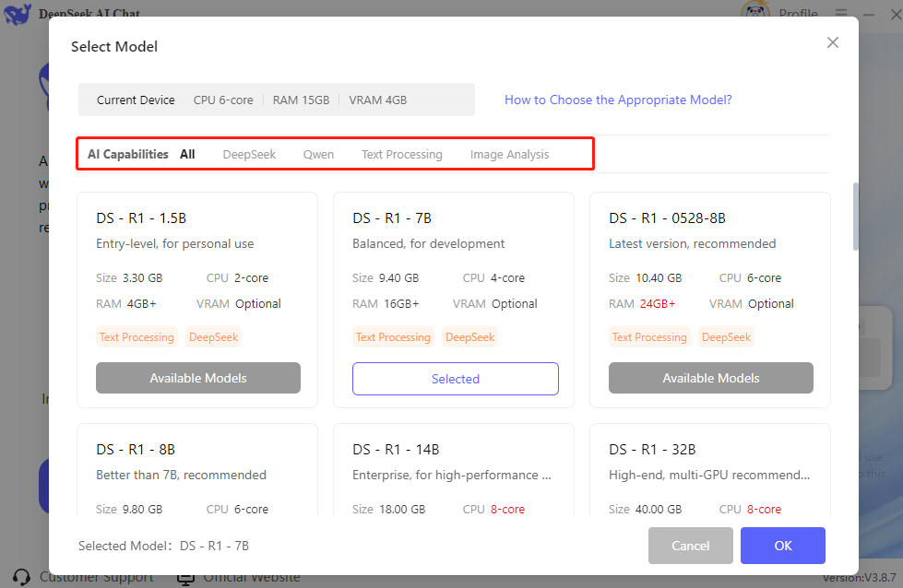
Task: Click Text Processing tag on DS - R1 - 0528-8B
Action: pyautogui.click(x=649, y=337)
